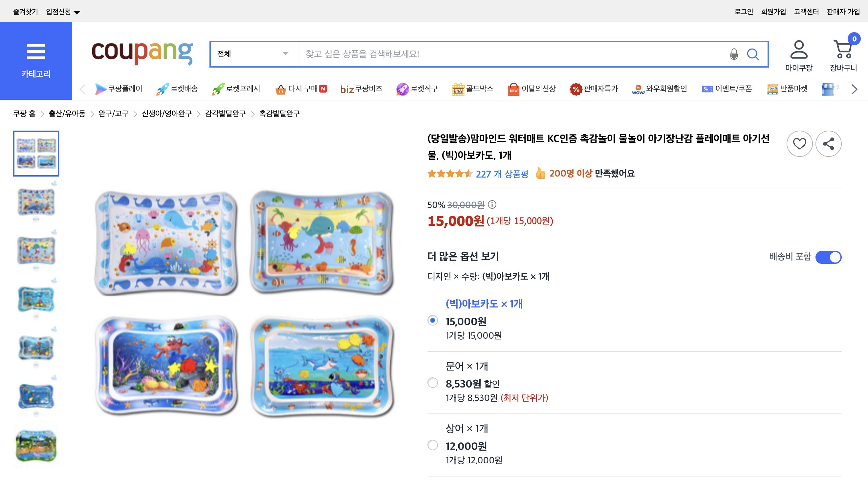Select the second product thumbnail on the left
Viewport: 868px width, 485px height.
[x=36, y=203]
